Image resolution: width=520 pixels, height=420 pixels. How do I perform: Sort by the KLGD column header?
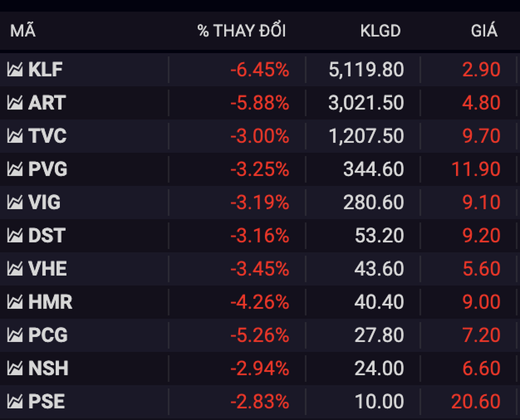click(x=380, y=31)
